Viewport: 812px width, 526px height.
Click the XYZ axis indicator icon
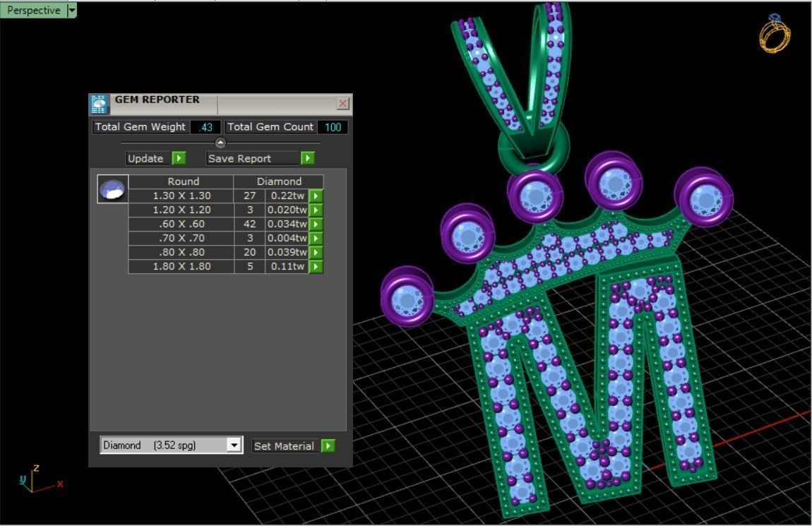40,479
